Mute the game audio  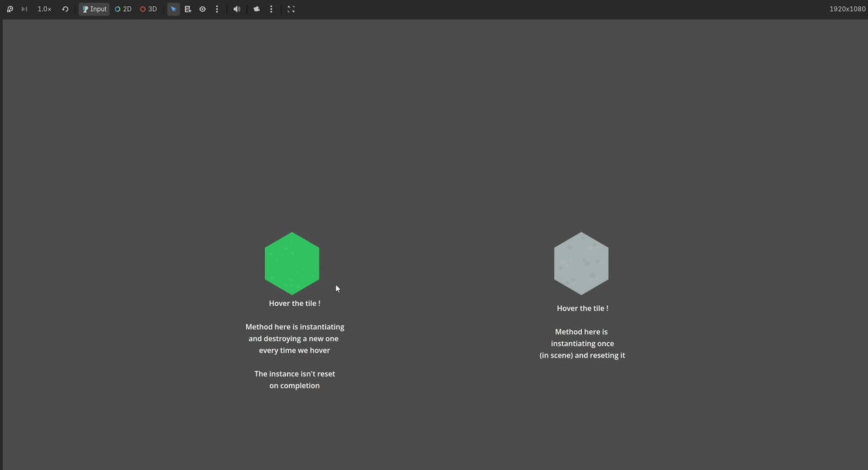[237, 9]
